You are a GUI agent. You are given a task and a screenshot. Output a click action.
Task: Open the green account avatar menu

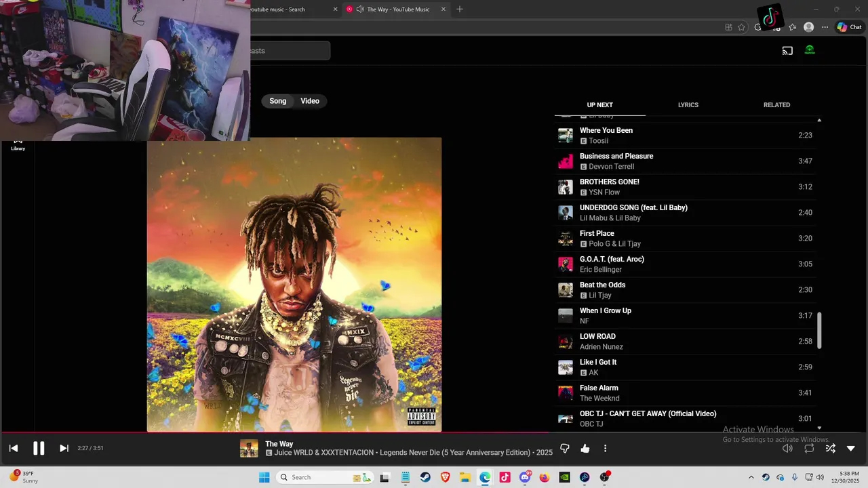[810, 50]
